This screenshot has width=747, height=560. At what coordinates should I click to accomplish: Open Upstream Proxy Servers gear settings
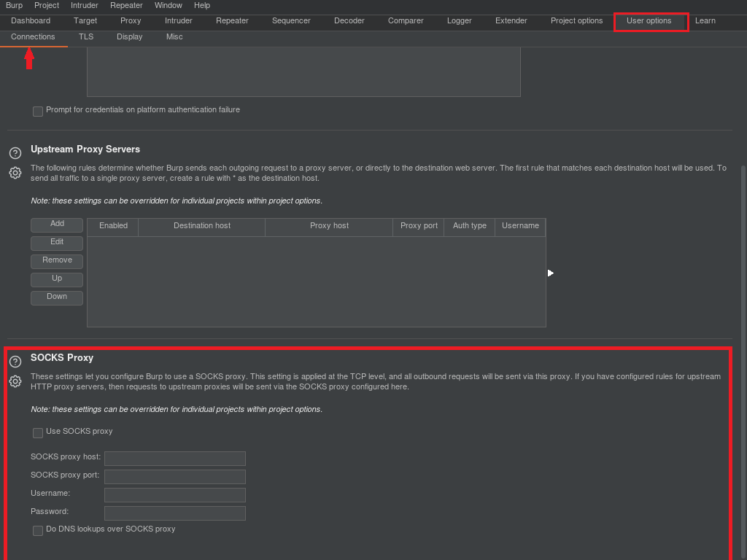(15, 173)
